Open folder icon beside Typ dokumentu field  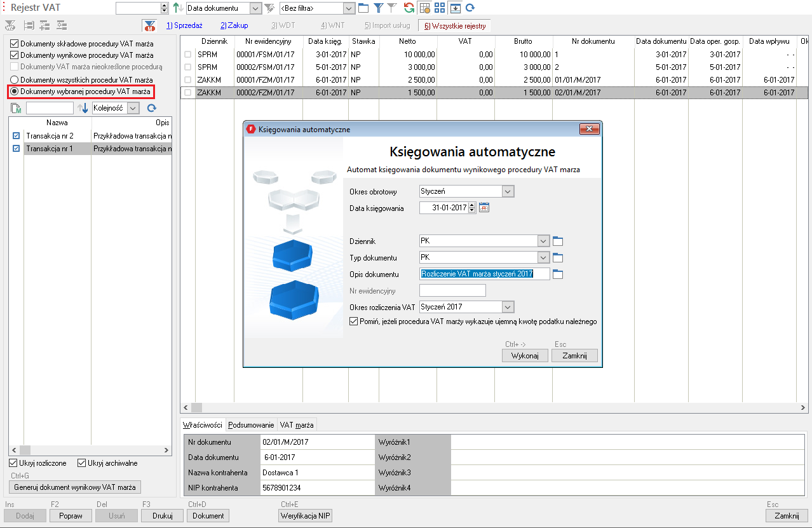click(x=558, y=258)
